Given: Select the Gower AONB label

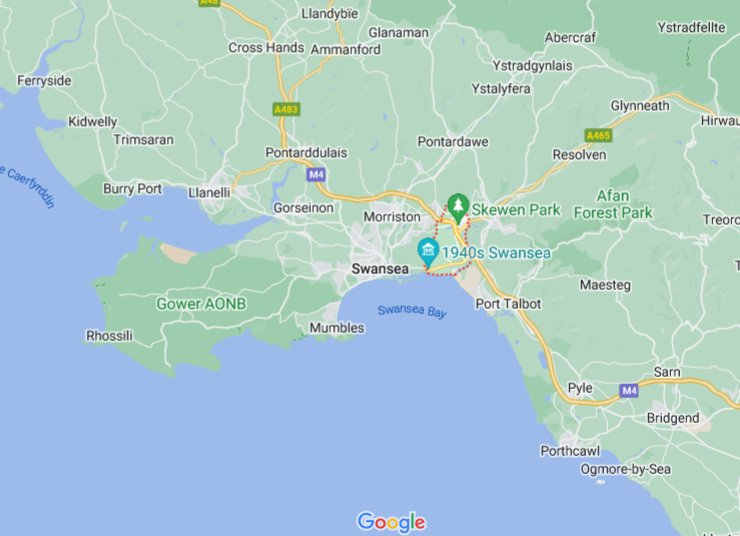Looking at the screenshot, I should pyautogui.click(x=201, y=304).
